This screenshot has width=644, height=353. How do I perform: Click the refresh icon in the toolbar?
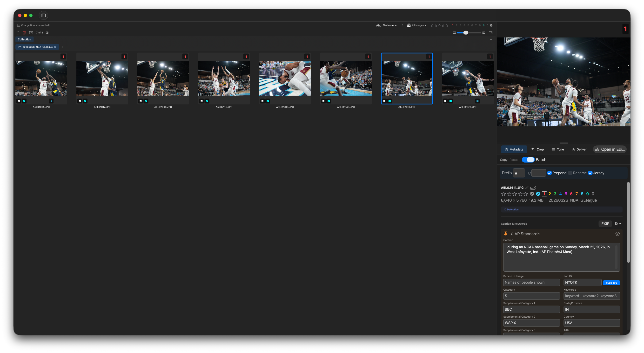click(18, 33)
